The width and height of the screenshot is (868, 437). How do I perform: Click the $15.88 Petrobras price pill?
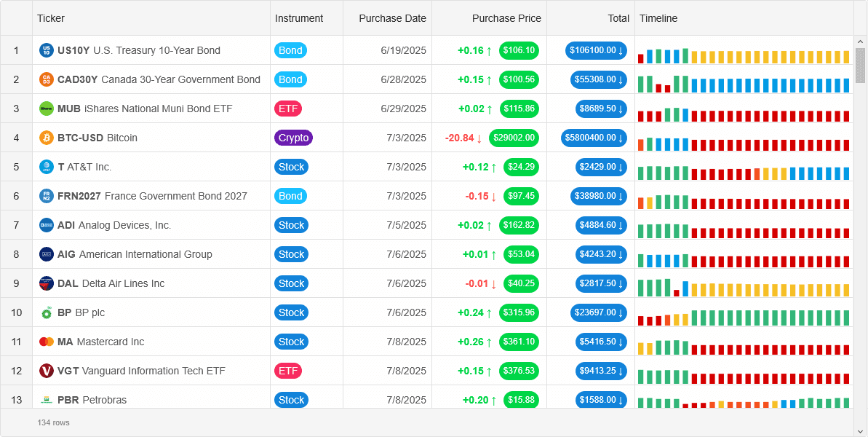click(522, 400)
